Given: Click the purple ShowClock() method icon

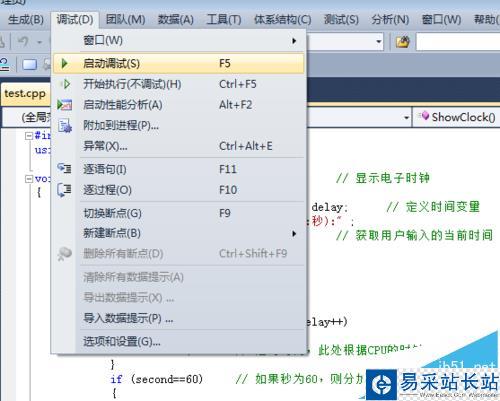Looking at the screenshot, I should click(x=424, y=116).
